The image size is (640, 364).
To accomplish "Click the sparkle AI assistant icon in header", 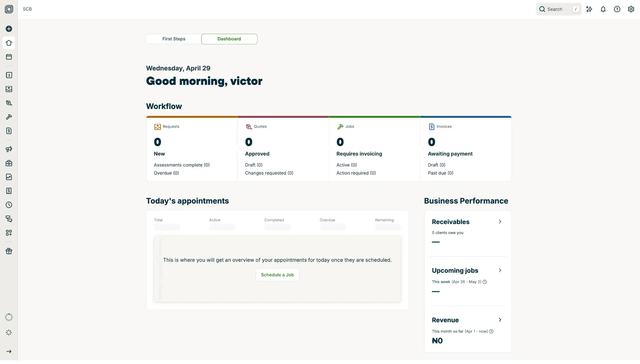I will (x=589, y=9).
